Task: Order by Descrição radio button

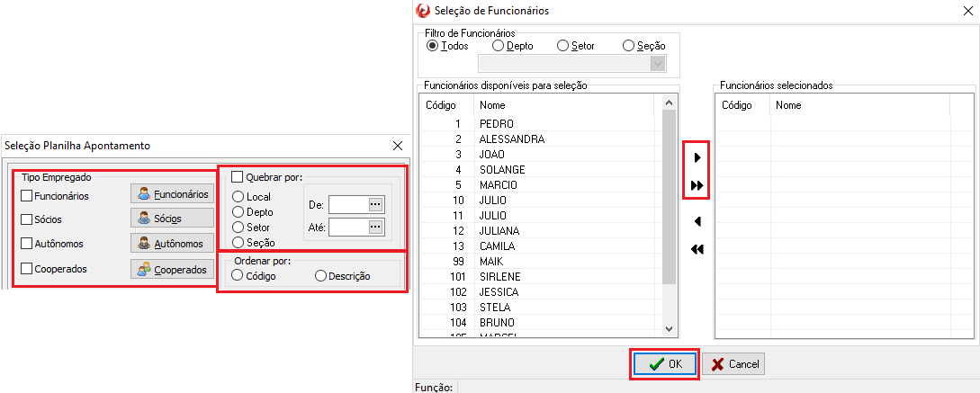Action: coord(320,275)
